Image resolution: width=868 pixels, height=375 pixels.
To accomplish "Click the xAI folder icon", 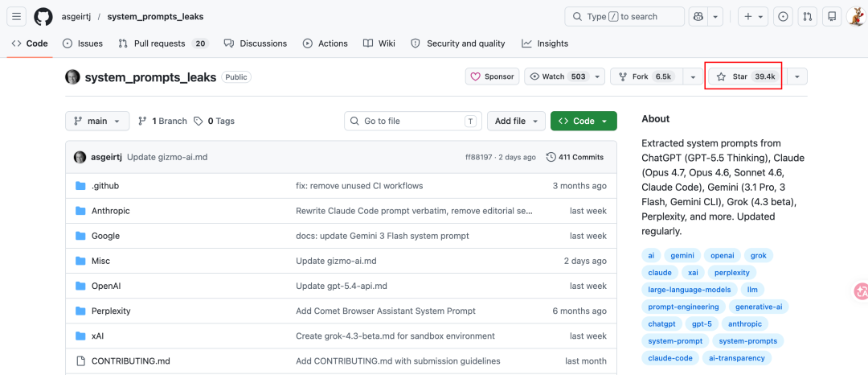I will tap(81, 336).
